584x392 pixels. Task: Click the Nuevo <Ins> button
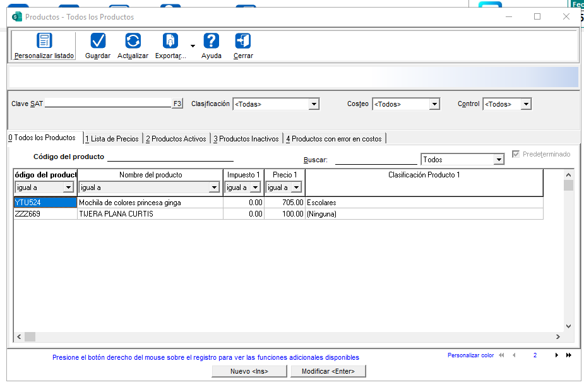coord(249,371)
